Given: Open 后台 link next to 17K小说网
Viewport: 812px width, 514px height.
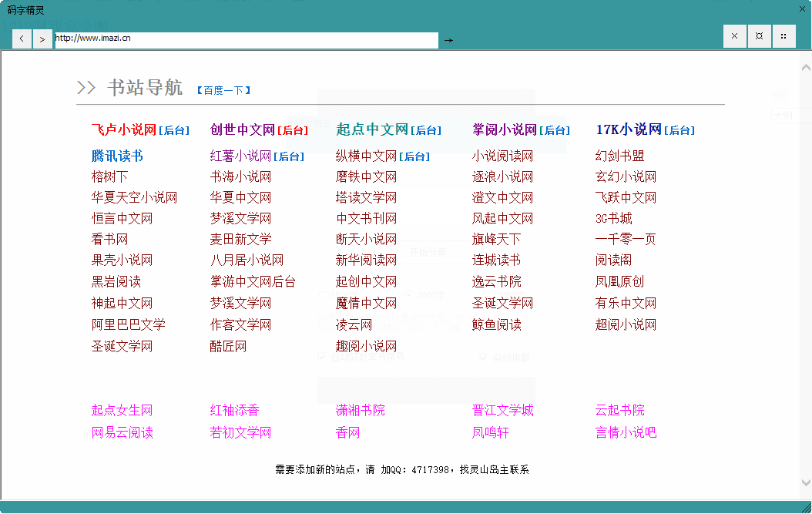Looking at the screenshot, I should pyautogui.click(x=679, y=130).
